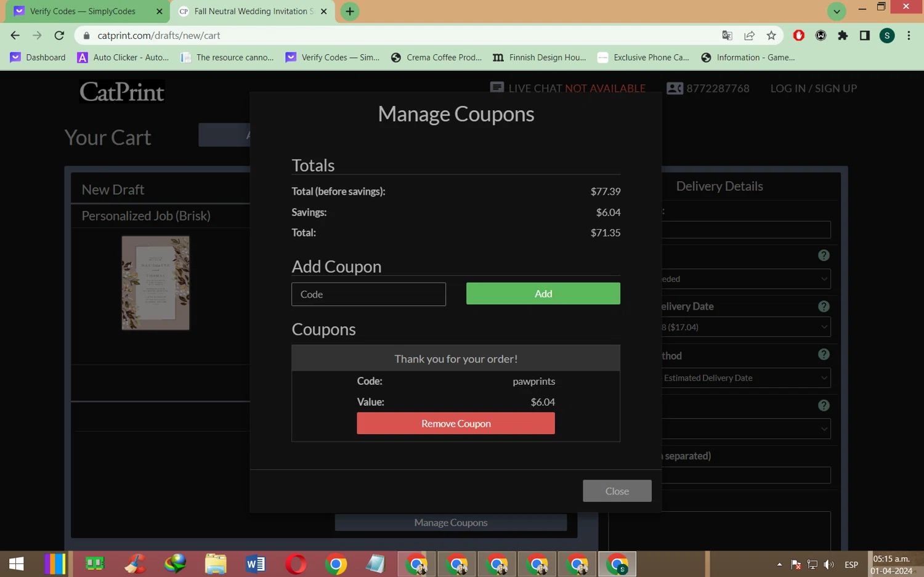Viewport: 924px width, 577px height.
Task: Click the Savings amount $6.04
Action: 608,212
